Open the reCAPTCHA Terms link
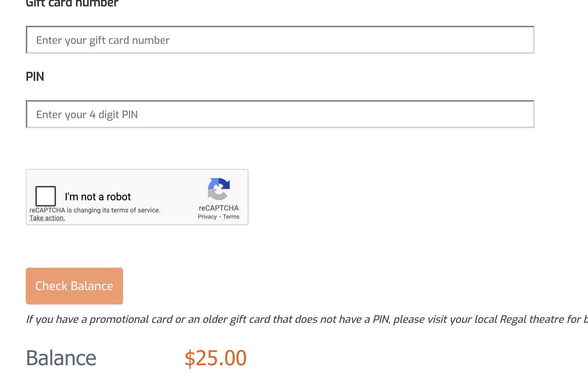Image resolution: width=588 pixels, height=391 pixels. click(x=231, y=217)
